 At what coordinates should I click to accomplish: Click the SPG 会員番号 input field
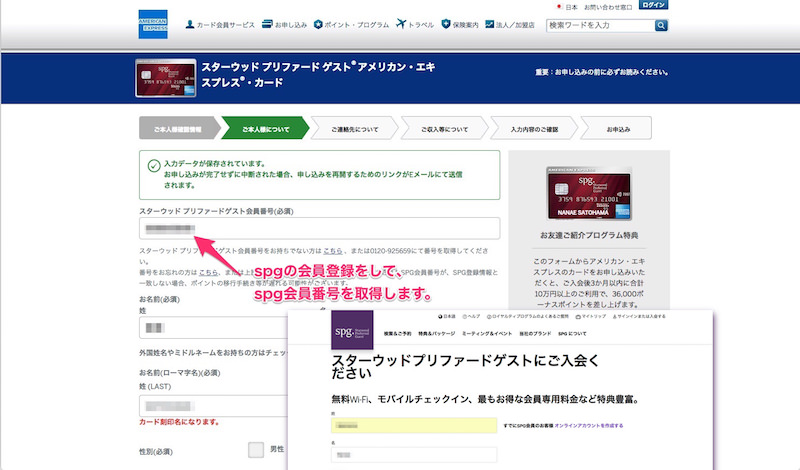pos(319,229)
